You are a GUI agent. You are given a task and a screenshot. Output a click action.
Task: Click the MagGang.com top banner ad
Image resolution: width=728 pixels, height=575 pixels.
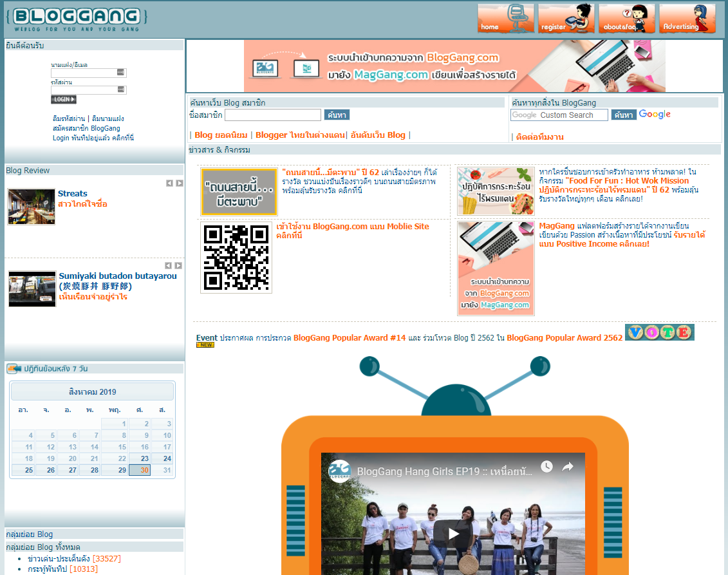pyautogui.click(x=454, y=66)
